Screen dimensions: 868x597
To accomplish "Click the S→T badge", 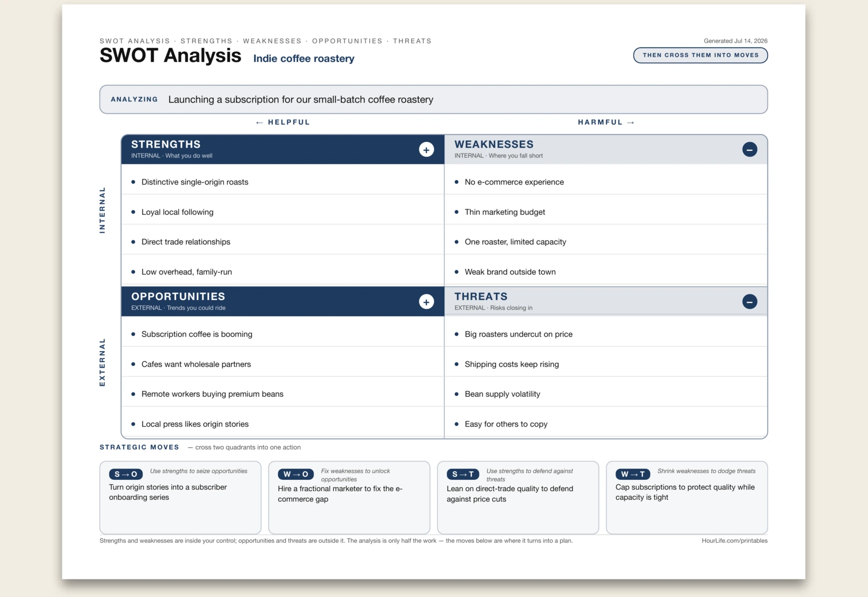I will pyautogui.click(x=463, y=474).
